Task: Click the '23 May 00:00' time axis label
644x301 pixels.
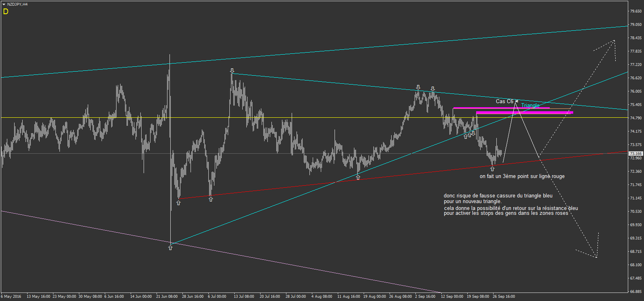Action: (x=64, y=297)
